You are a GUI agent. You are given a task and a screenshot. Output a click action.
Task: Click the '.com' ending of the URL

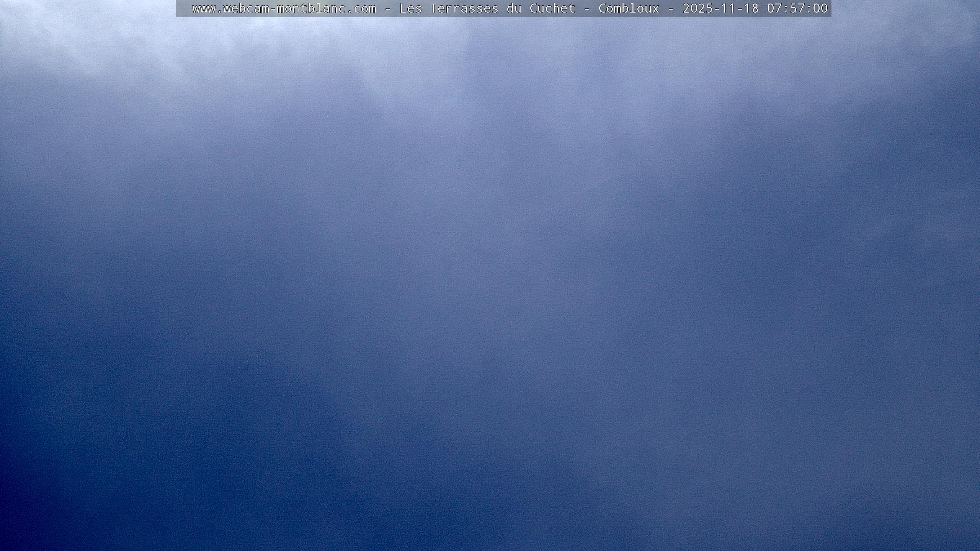click(x=361, y=8)
